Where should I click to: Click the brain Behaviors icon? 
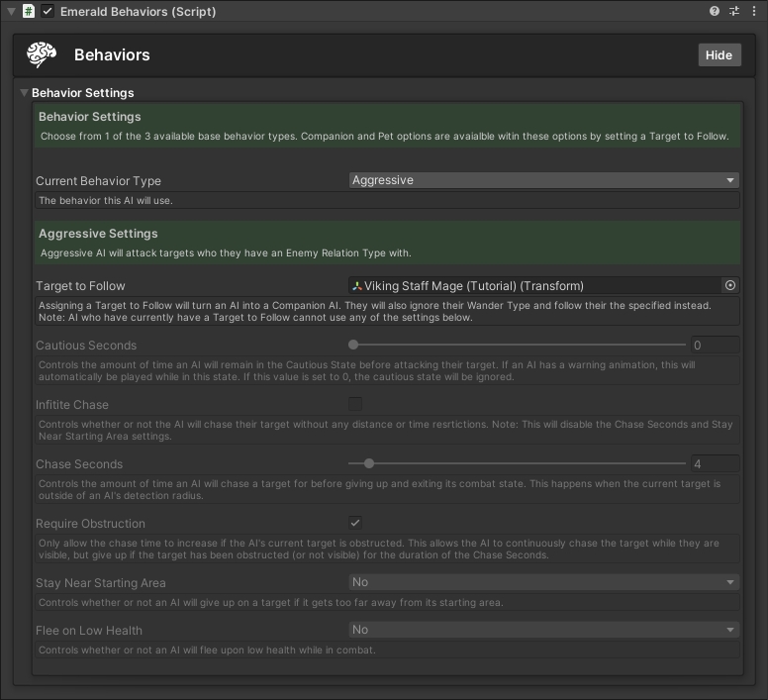[42, 54]
